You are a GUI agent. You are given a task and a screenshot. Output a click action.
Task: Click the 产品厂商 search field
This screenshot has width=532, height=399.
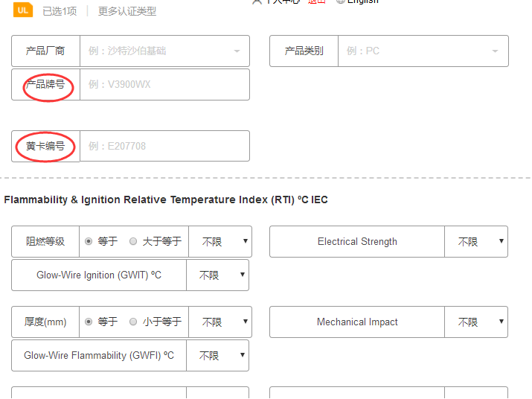pyautogui.click(x=156, y=51)
